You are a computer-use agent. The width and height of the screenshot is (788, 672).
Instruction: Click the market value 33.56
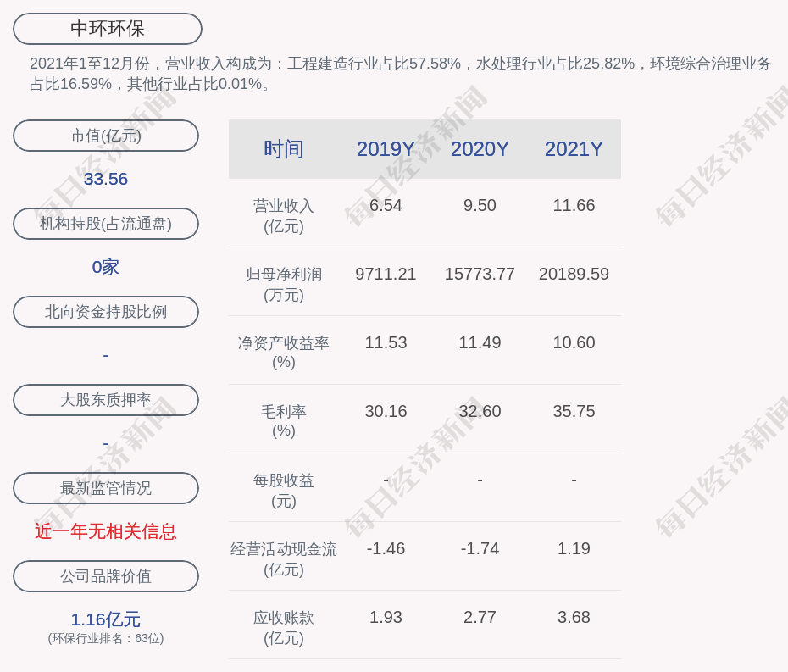(x=106, y=179)
